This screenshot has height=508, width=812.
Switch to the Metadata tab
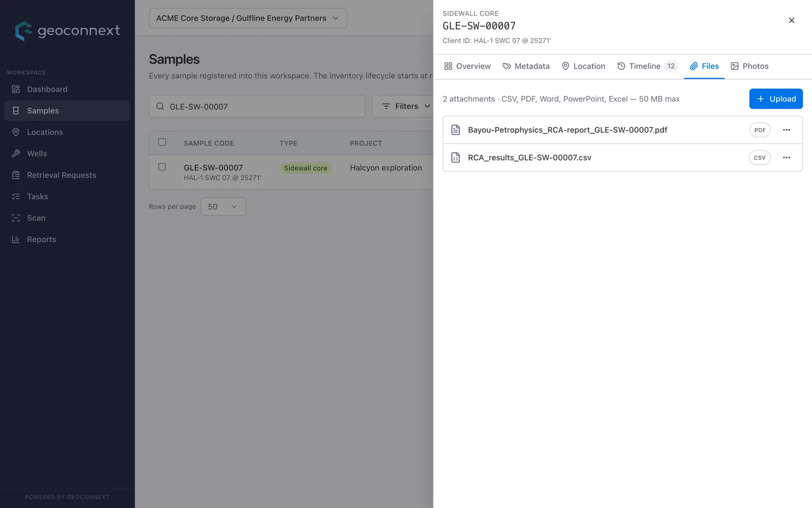[x=526, y=66]
